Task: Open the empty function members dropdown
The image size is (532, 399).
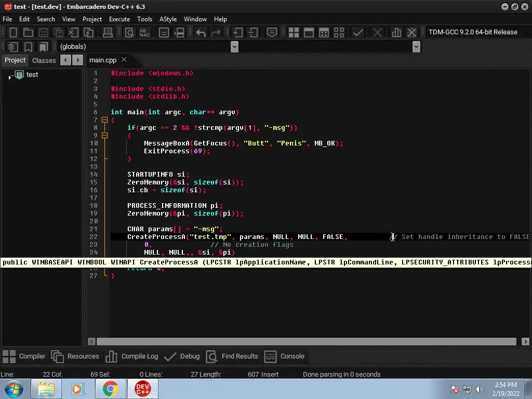Action: click(416, 46)
